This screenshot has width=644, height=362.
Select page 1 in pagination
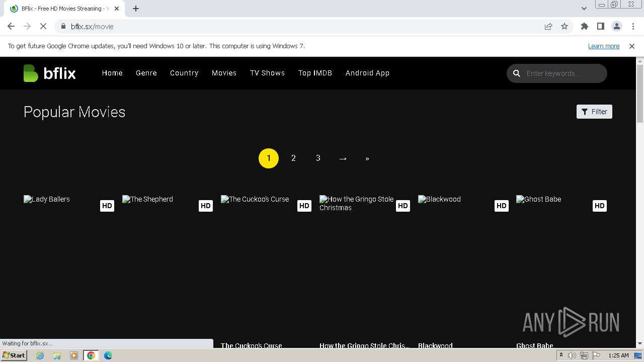pos(269,158)
